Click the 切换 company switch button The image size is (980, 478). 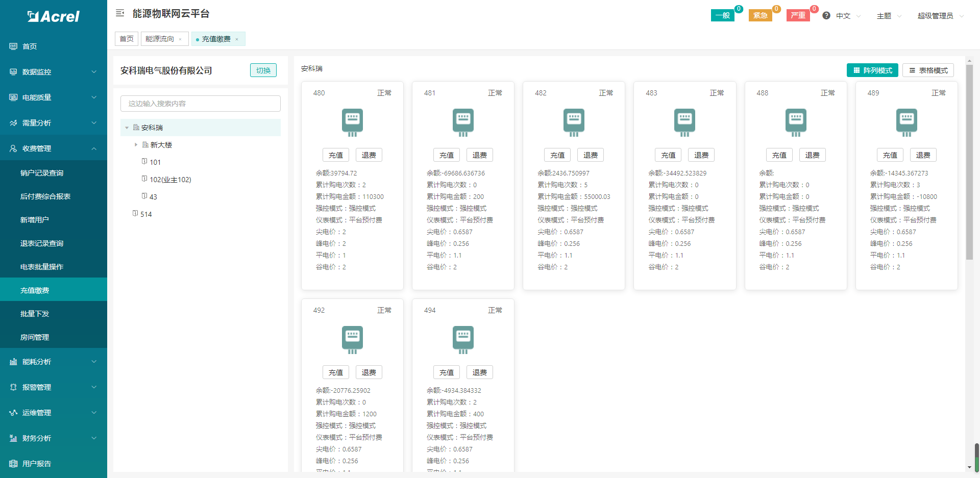[x=263, y=70]
